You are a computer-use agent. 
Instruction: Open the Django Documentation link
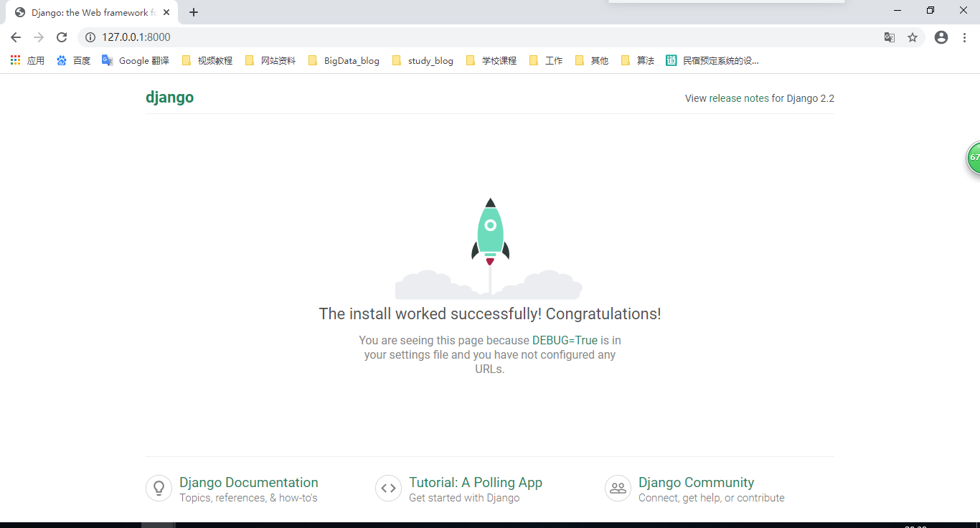click(249, 483)
